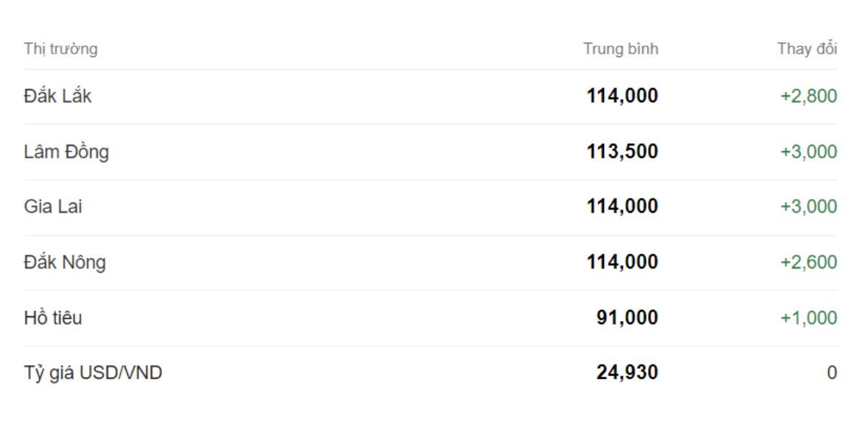Screen dimensions: 868x434
Task: Click the Thị trường column header
Action: click(x=61, y=49)
